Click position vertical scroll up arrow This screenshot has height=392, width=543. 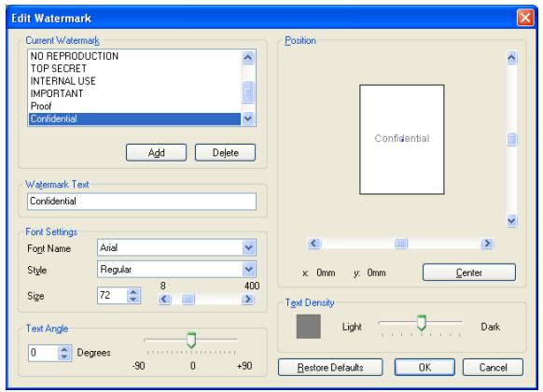512,58
